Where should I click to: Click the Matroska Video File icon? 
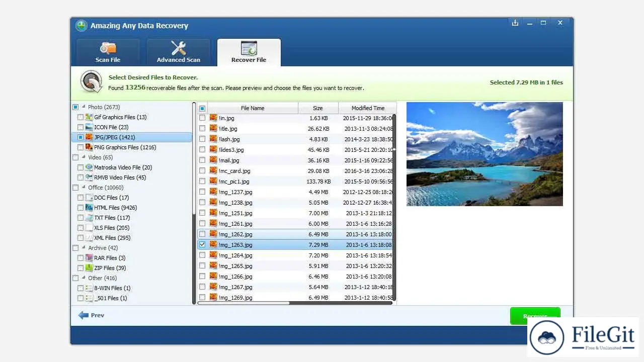click(x=89, y=167)
